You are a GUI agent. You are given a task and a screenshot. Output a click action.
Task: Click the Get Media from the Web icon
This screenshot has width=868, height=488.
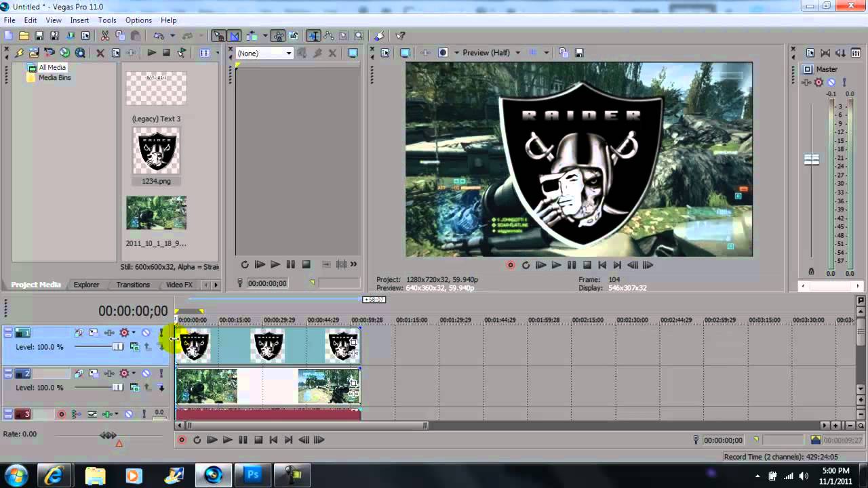80,53
